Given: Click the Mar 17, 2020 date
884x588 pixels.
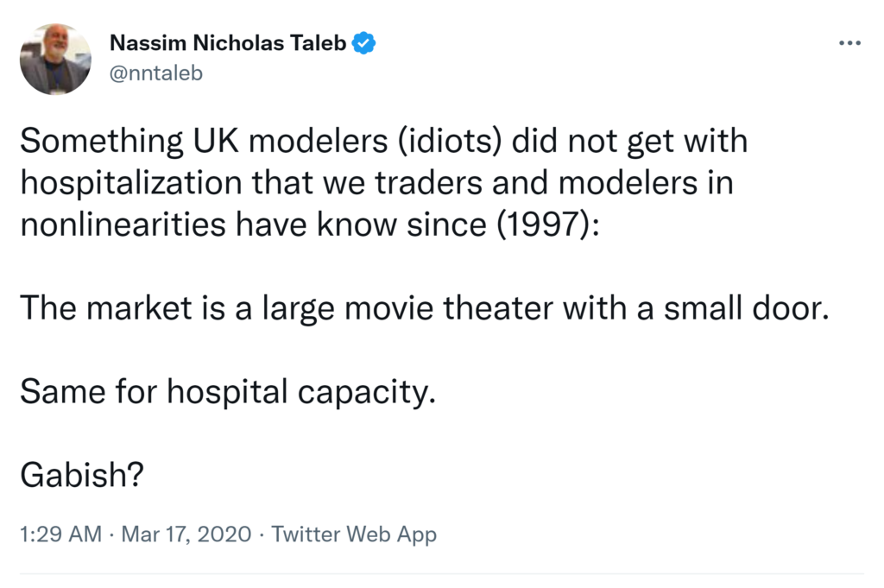Looking at the screenshot, I should pyautogui.click(x=186, y=534).
